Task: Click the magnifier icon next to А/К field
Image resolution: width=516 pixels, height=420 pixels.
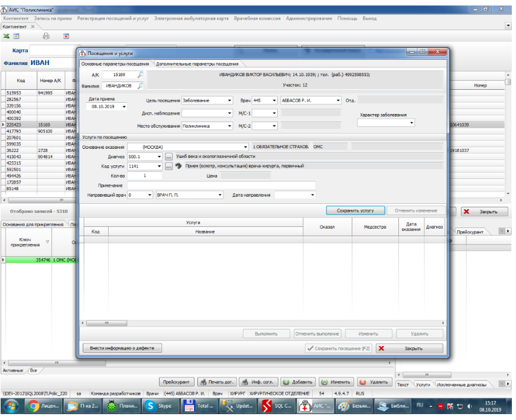Action: coord(140,74)
